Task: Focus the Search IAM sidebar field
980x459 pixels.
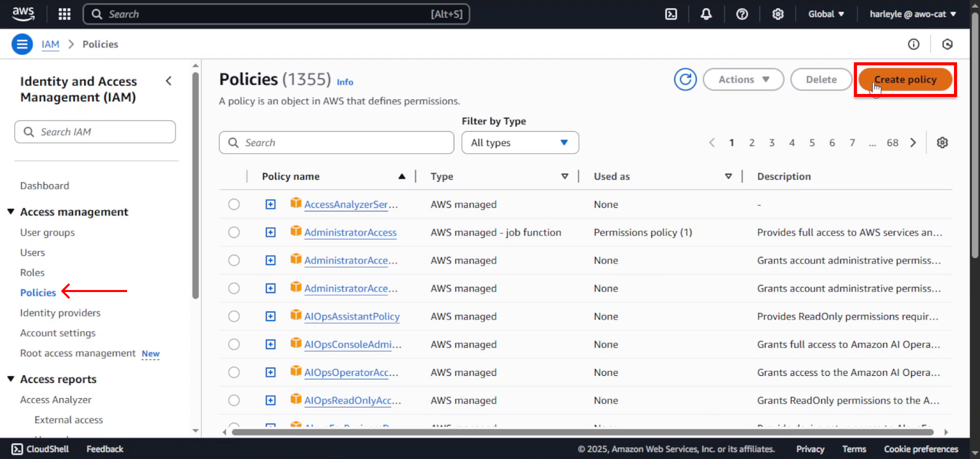Action: coord(95,132)
